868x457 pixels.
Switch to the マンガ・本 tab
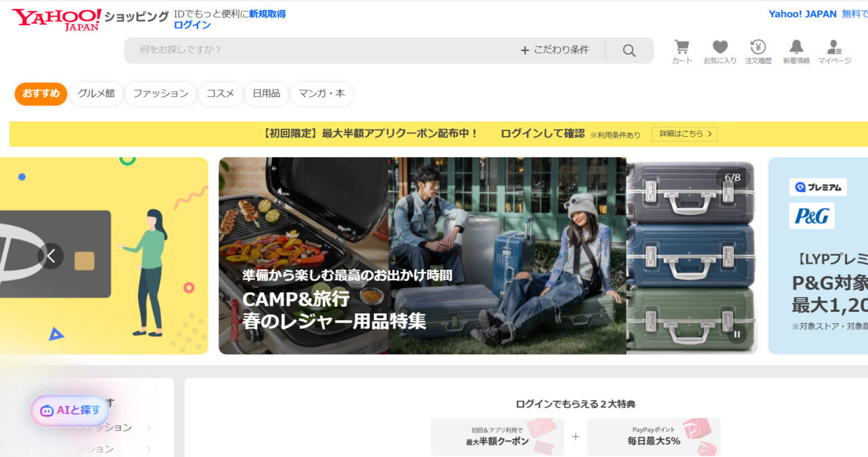tap(321, 94)
